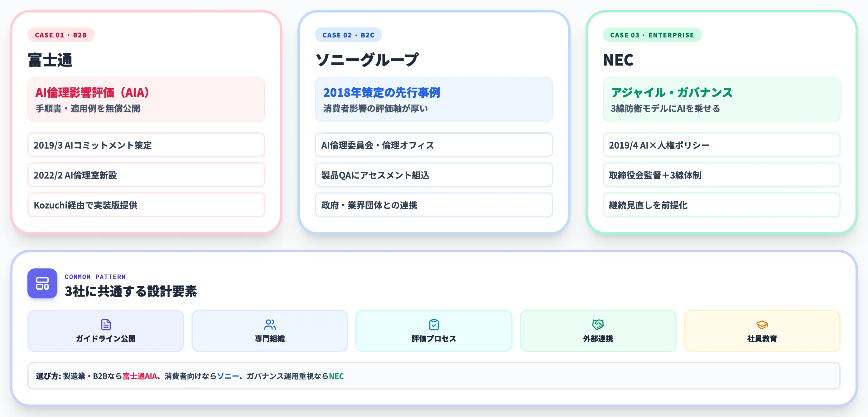Click the 評価プロセス label

[x=434, y=338]
